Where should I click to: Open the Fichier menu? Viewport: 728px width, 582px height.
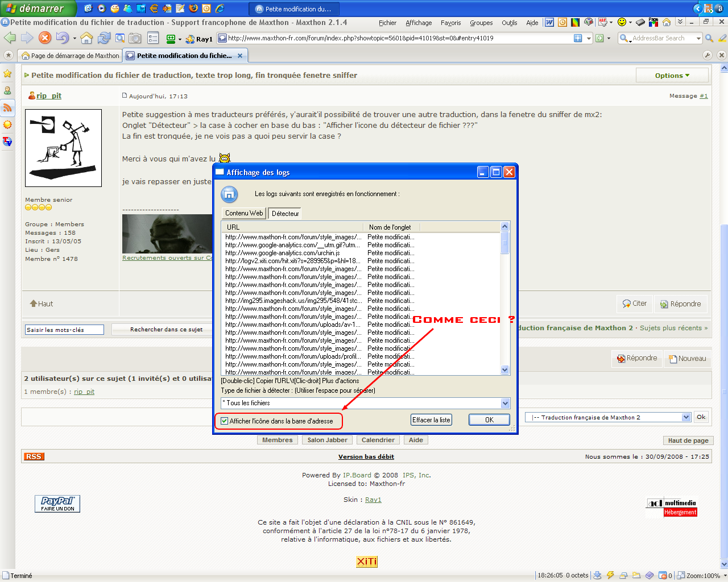[387, 23]
